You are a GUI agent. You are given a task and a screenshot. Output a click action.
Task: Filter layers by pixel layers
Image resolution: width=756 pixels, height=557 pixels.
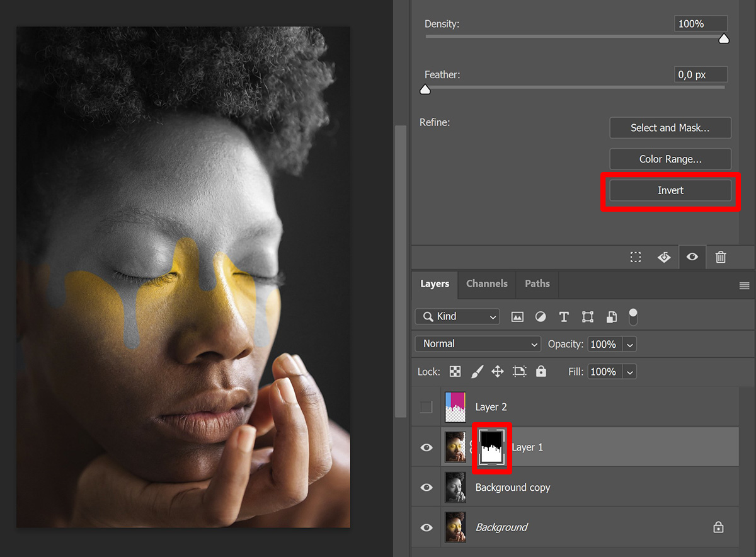[517, 316]
